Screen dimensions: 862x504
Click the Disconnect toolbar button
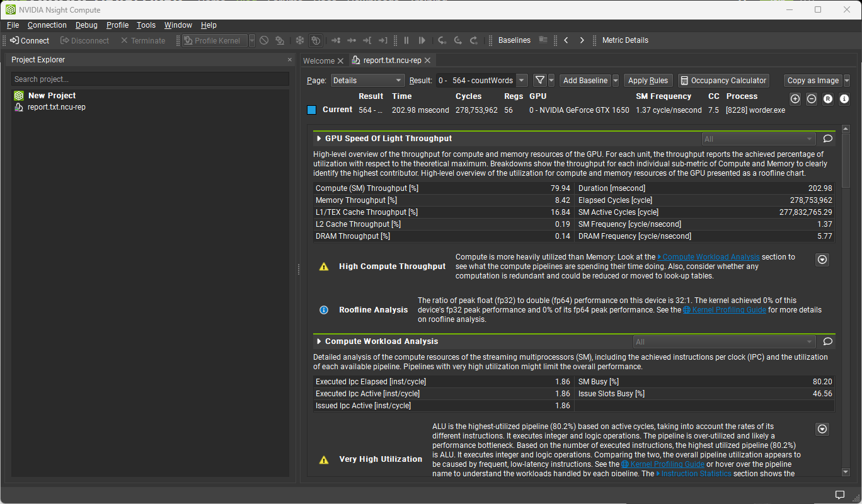click(85, 40)
